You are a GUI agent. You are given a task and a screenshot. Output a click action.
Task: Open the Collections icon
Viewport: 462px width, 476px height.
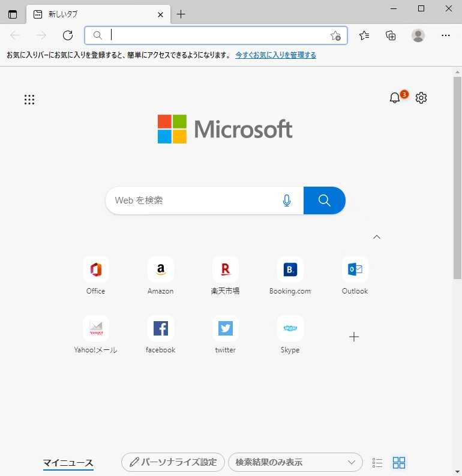(x=391, y=35)
